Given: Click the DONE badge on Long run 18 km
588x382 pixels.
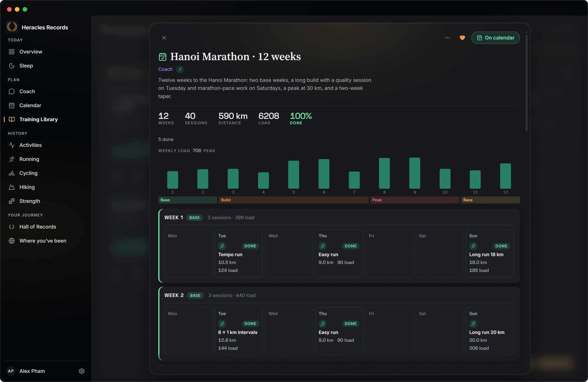Looking at the screenshot, I should pos(501,246).
